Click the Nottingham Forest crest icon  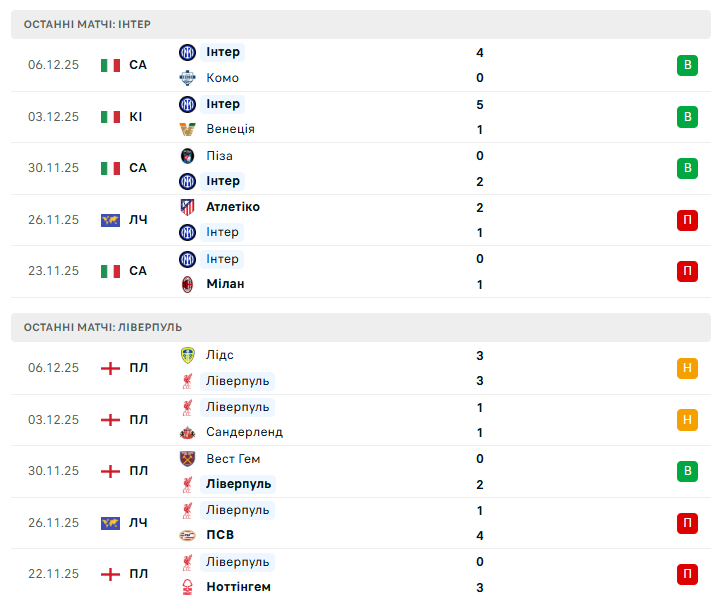[187, 587]
